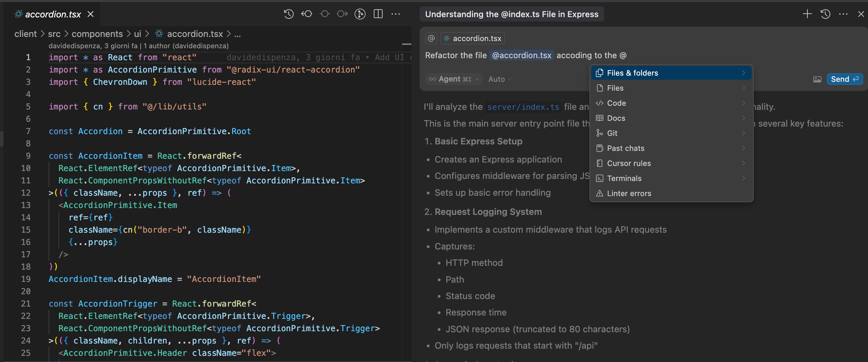Go to next change arrow icon
868x362 pixels.
point(342,14)
